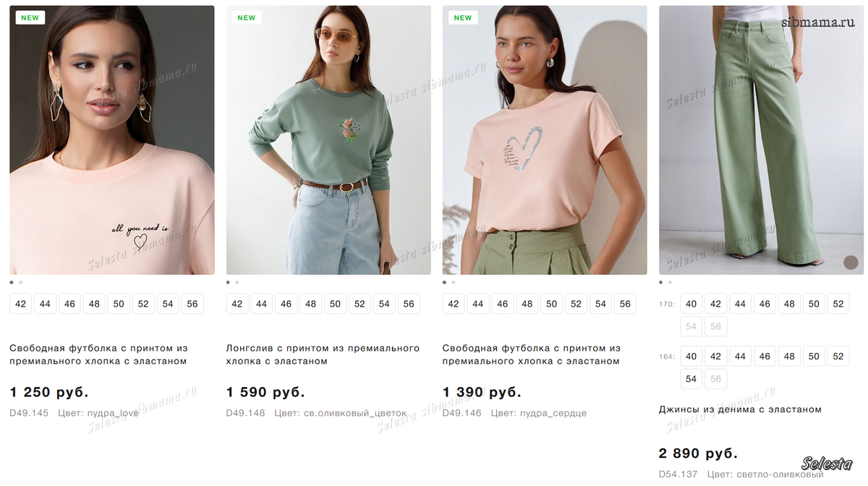Viewport: 868px width, 486px height.
Task: Click the NEW badge on the love-print tee
Action: [30, 18]
